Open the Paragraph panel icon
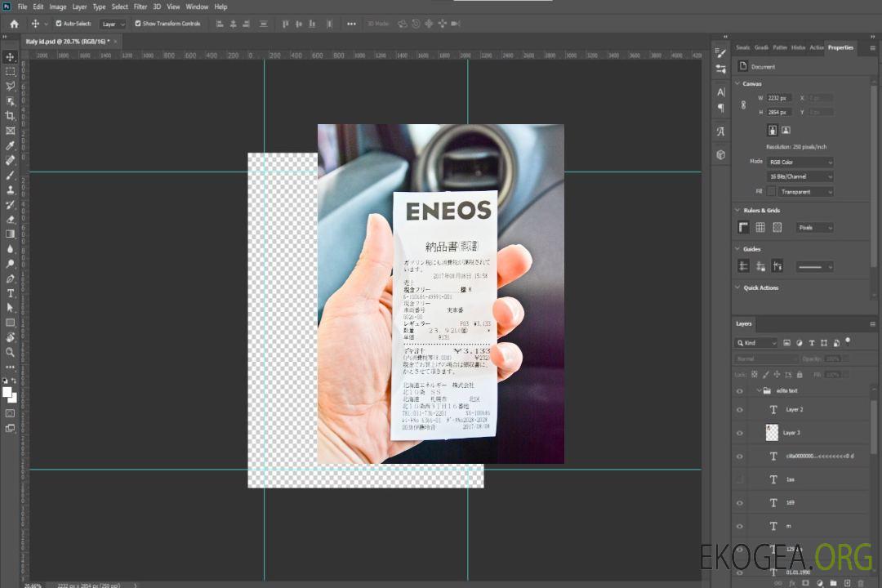 pyautogui.click(x=721, y=108)
